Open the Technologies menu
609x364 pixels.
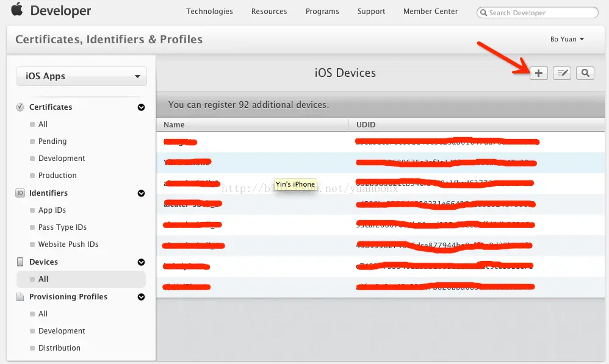tap(209, 12)
